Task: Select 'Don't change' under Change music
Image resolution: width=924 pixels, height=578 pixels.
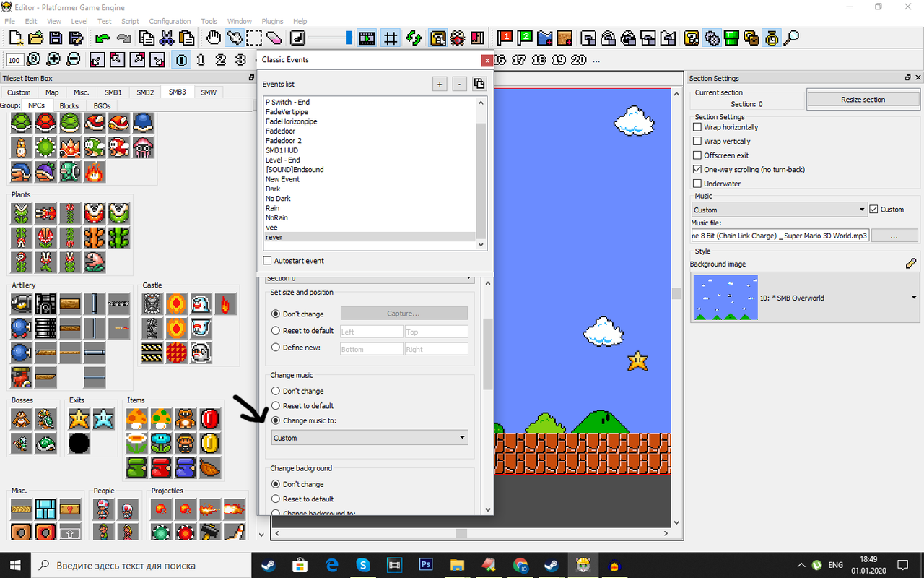Action: [276, 391]
